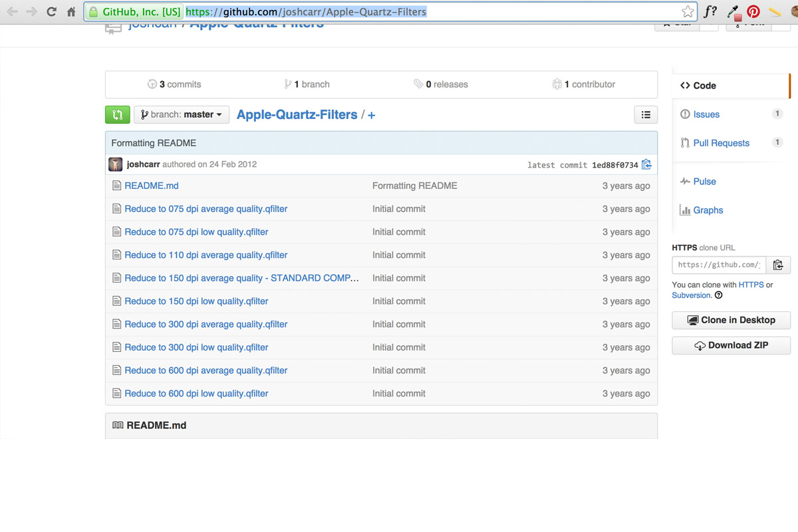The height and width of the screenshot is (532, 798).
Task: Click the file icon next to README.md
Action: tap(117, 186)
